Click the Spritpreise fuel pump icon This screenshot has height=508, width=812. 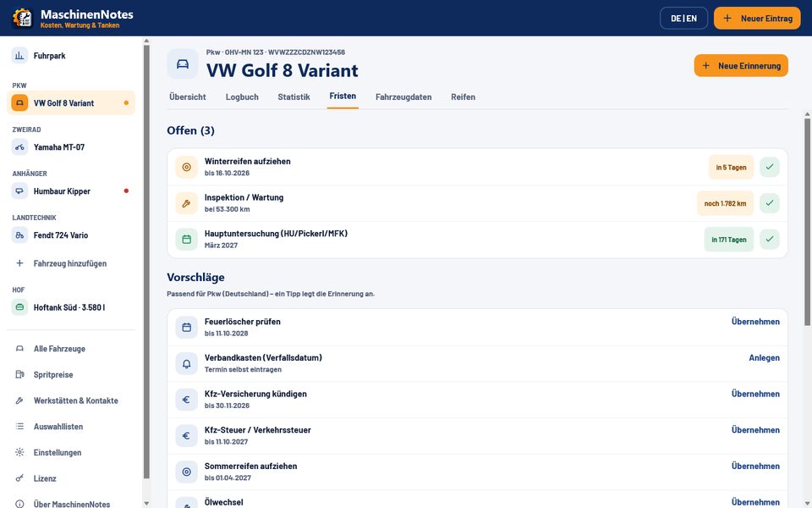19,375
